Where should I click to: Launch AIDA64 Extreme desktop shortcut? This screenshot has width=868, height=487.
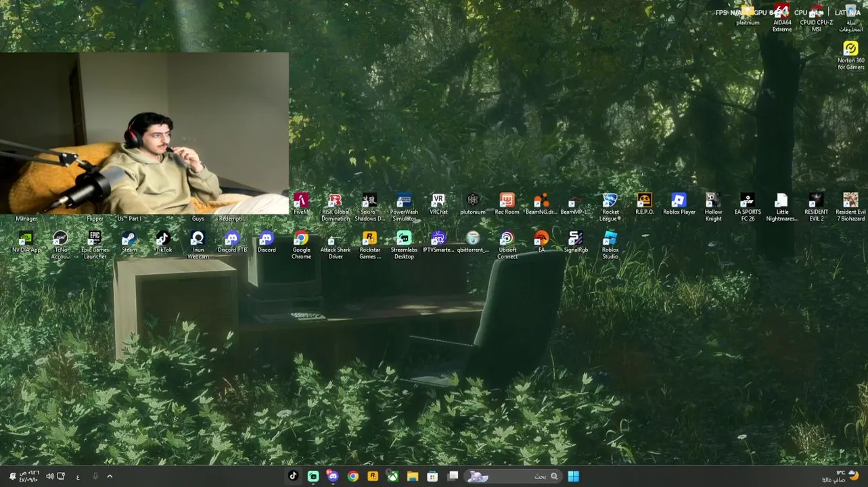[x=782, y=12]
